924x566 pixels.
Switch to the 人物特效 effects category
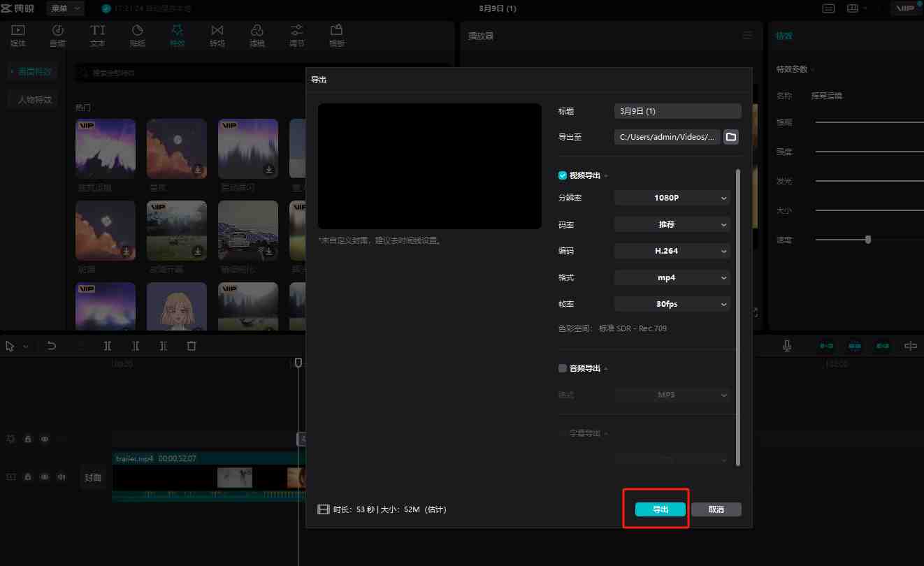[x=32, y=99]
